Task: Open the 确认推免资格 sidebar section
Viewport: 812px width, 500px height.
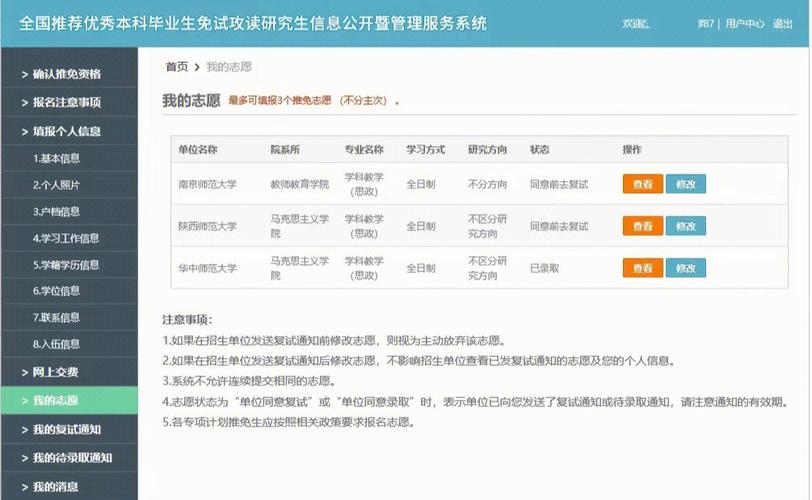Action: click(69, 74)
